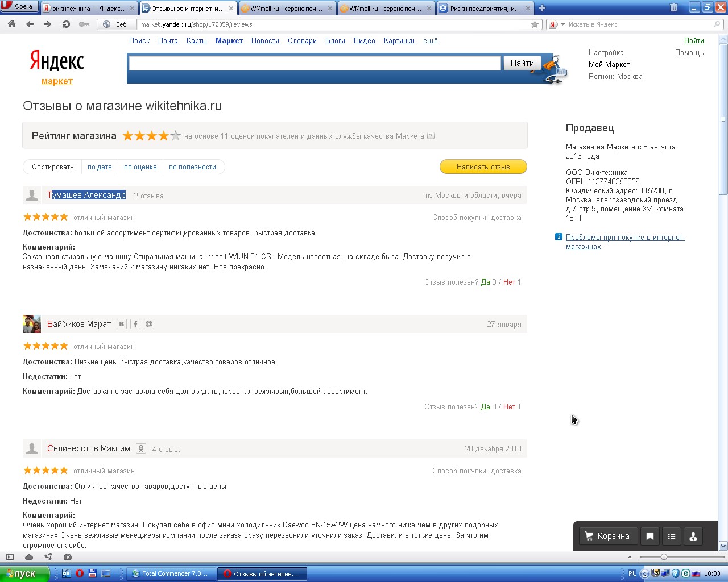Screen dimensions: 728x582
Task: Go to the browser home page icon
Action: 11,24
